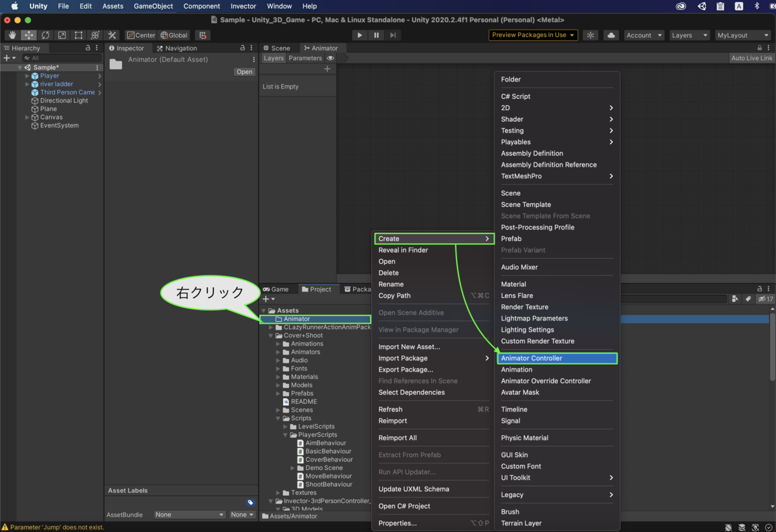776x532 pixels.
Task: Switch to the Scene tab
Action: pyautogui.click(x=276, y=48)
